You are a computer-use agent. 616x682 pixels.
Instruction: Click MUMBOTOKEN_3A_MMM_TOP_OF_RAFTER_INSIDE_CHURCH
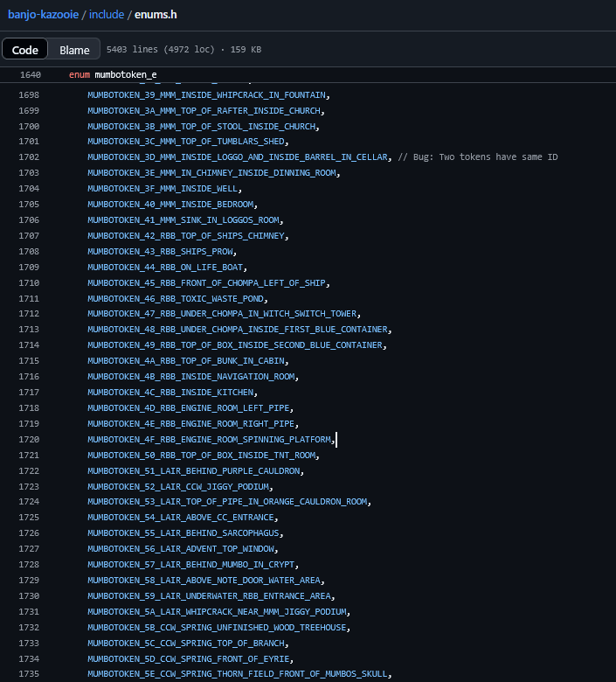click(204, 110)
